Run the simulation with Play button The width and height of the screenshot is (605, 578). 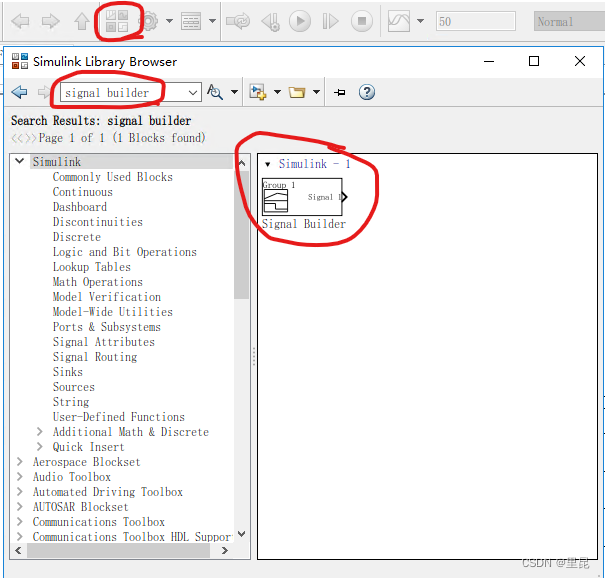pyautogui.click(x=300, y=21)
